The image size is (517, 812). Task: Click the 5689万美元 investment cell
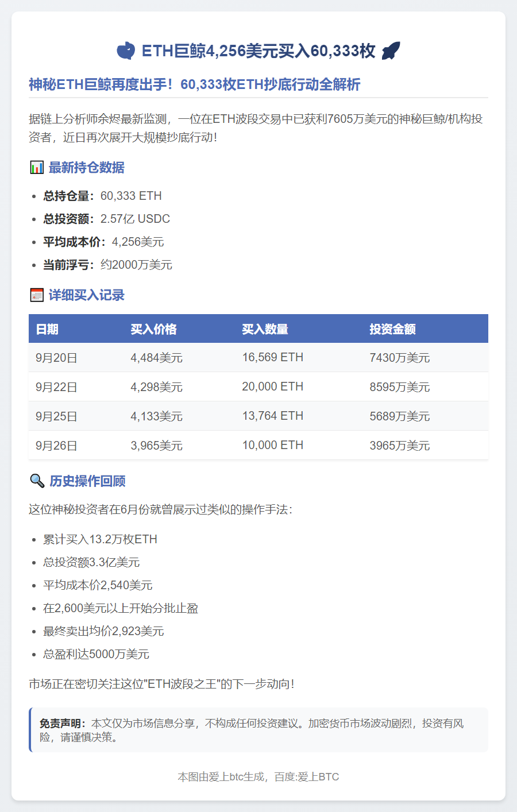coord(399,416)
